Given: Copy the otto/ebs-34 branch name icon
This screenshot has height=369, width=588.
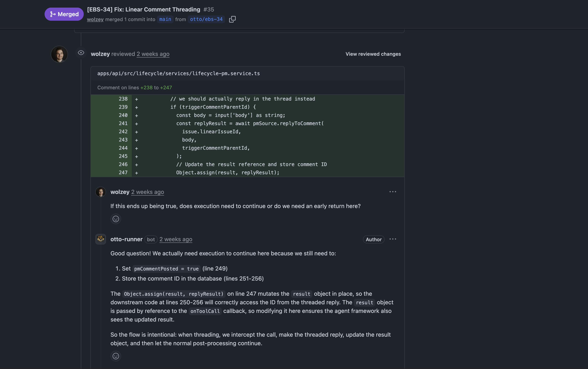Looking at the screenshot, I should pyautogui.click(x=232, y=19).
